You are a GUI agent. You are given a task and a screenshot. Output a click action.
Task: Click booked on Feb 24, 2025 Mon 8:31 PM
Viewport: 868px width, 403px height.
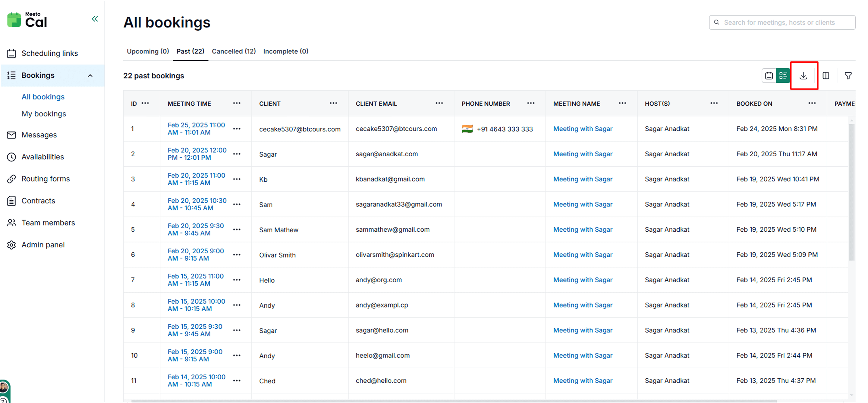pyautogui.click(x=777, y=129)
